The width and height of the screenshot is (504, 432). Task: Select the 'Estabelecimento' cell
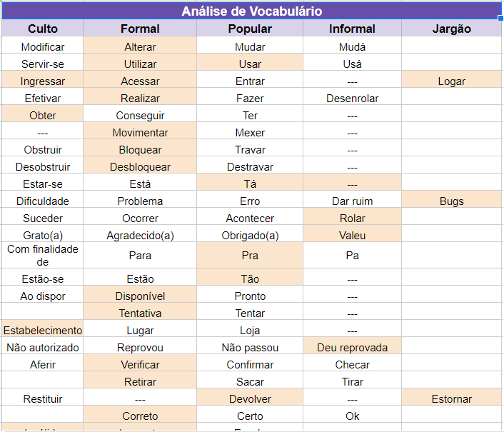[43, 331]
